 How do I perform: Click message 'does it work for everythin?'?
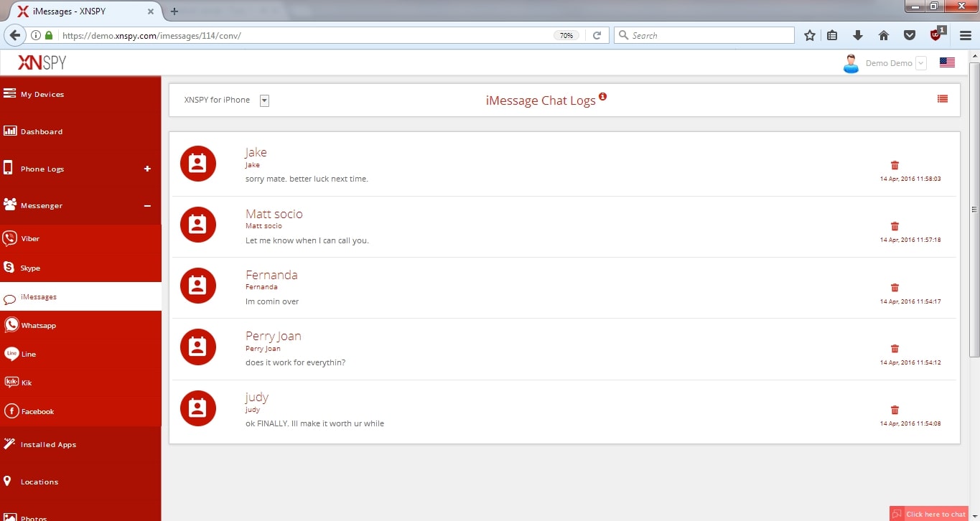tap(296, 362)
